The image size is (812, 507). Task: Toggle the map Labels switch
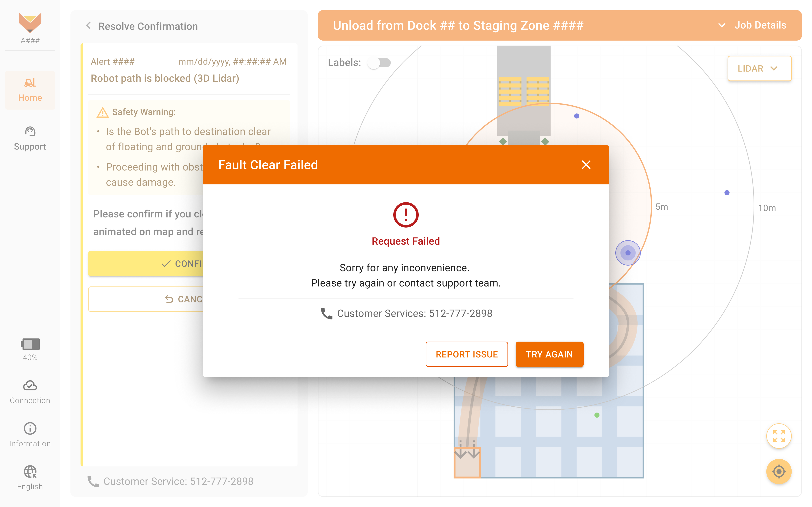pyautogui.click(x=379, y=63)
